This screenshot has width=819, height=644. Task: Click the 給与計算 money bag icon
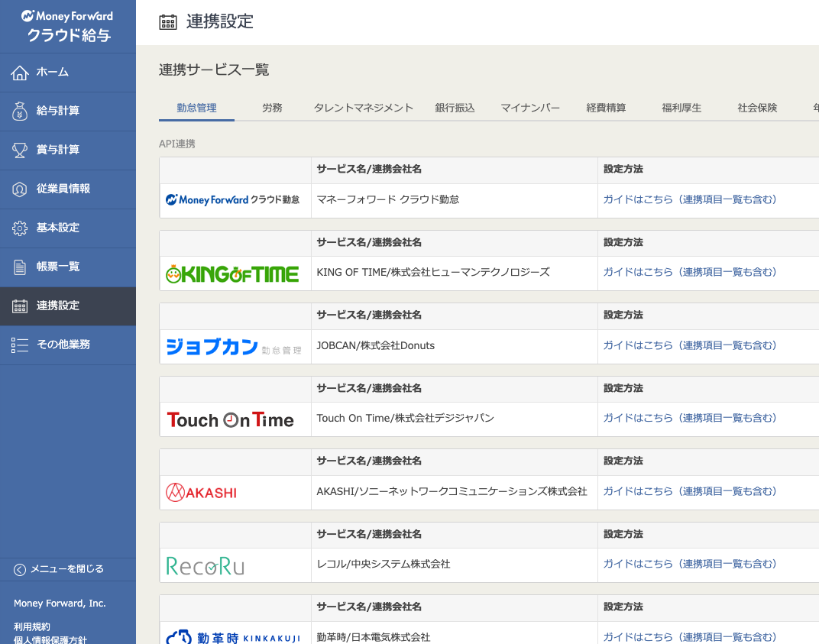(20, 112)
